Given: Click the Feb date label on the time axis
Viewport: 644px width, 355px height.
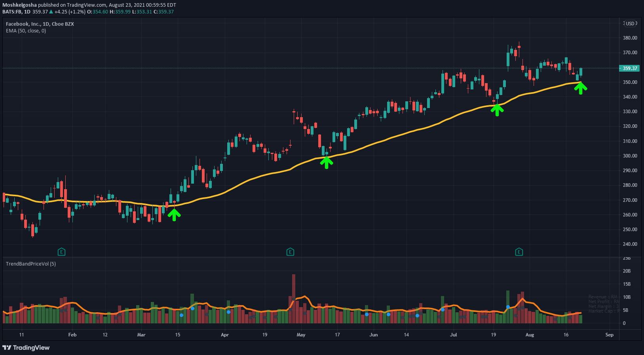Looking at the screenshot, I should pos(72,335).
